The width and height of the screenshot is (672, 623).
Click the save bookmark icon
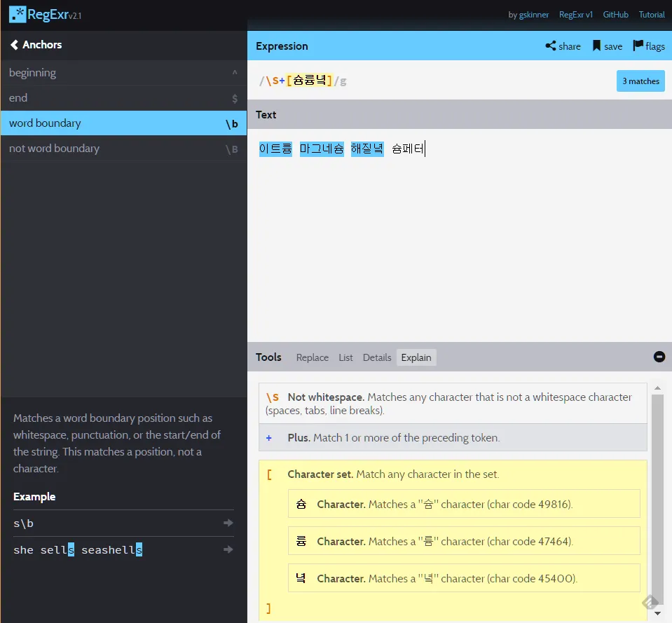[596, 46]
